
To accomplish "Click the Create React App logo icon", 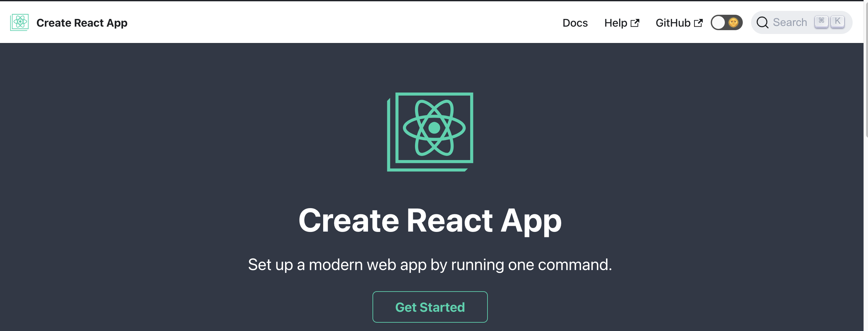I will (19, 22).
